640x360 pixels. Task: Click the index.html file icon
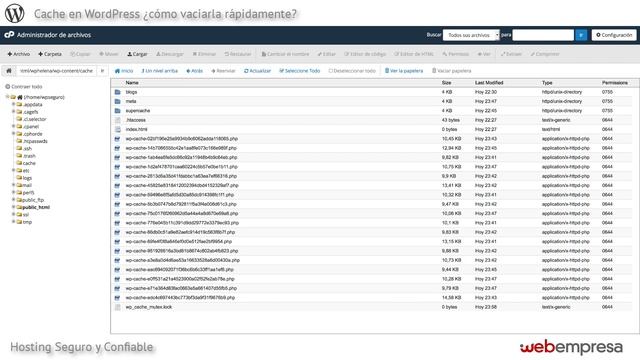coord(118,129)
